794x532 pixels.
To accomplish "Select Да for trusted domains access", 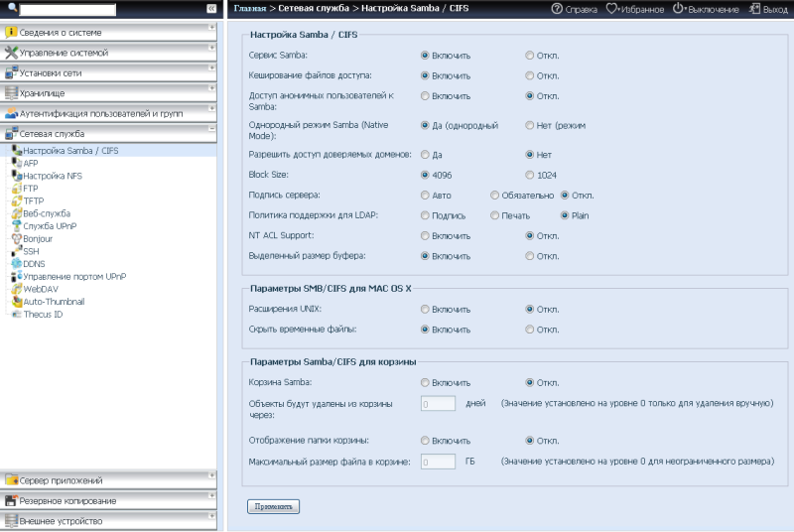I will point(425,155).
